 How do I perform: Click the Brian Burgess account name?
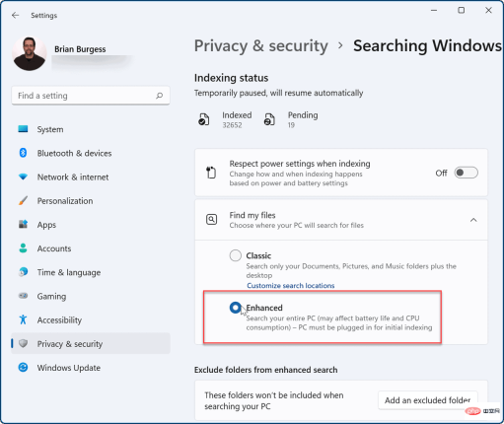80,49
